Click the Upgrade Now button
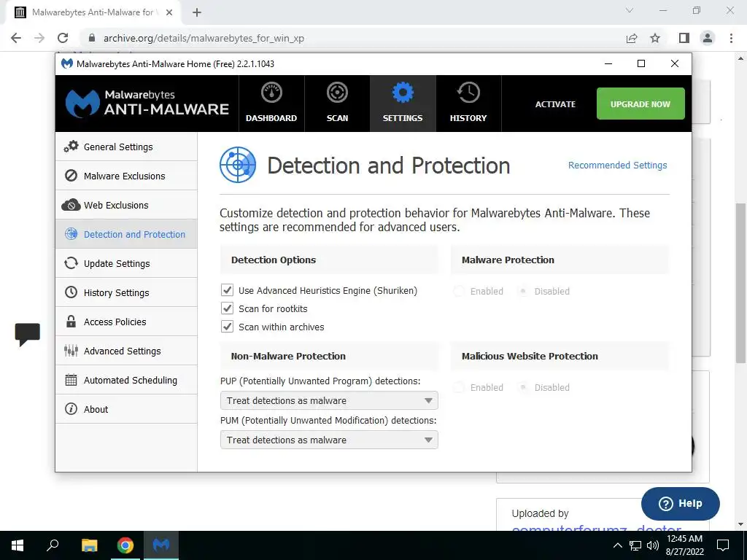Viewport: 747px width, 560px height. (640, 104)
